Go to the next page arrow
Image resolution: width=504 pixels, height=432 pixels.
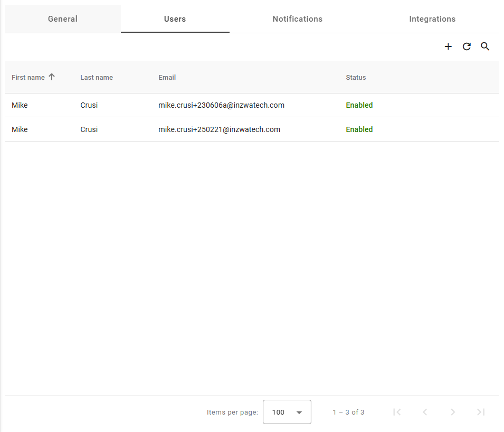(453, 412)
